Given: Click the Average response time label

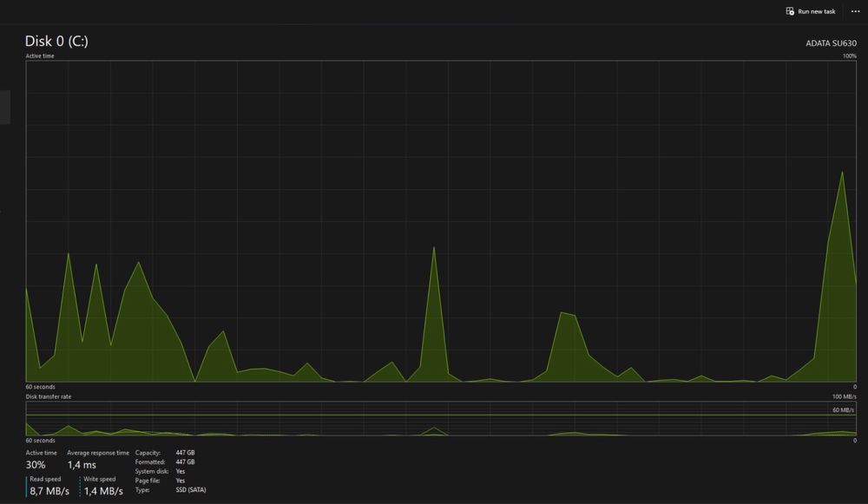Looking at the screenshot, I should (x=98, y=453).
